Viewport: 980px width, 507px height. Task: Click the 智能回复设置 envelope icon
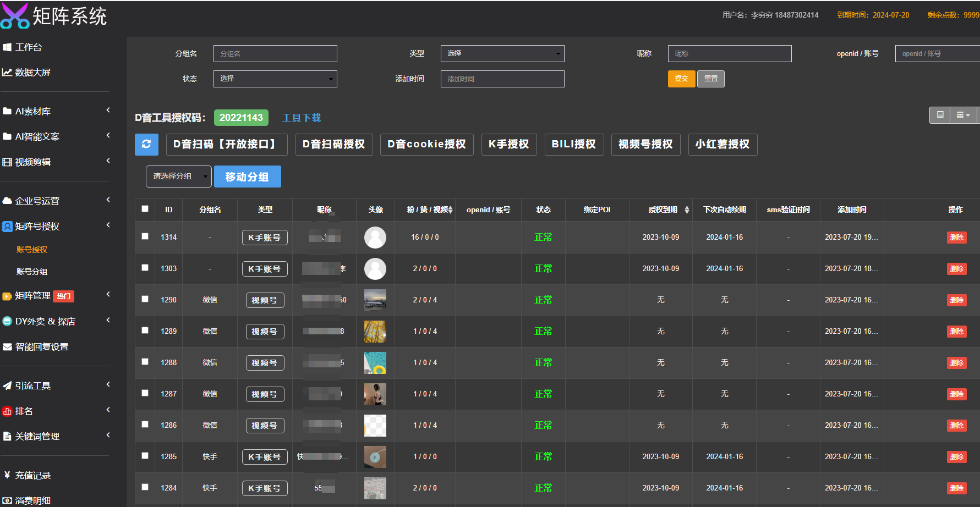click(x=7, y=347)
